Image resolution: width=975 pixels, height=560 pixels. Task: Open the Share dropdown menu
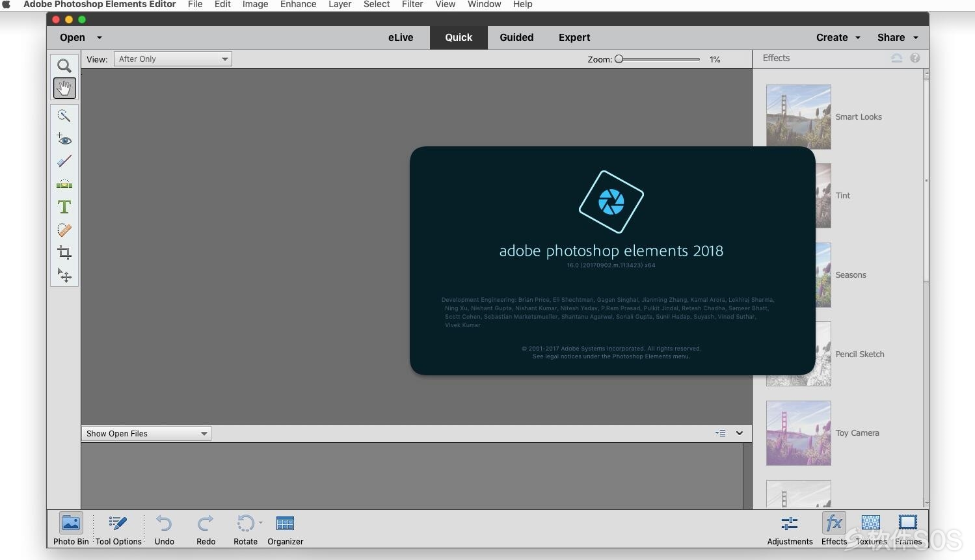pos(898,38)
